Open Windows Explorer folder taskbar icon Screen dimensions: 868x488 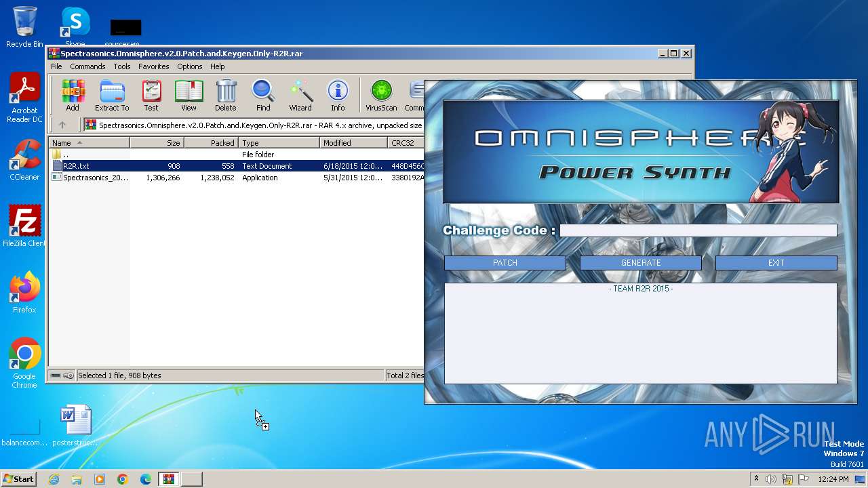point(77,479)
